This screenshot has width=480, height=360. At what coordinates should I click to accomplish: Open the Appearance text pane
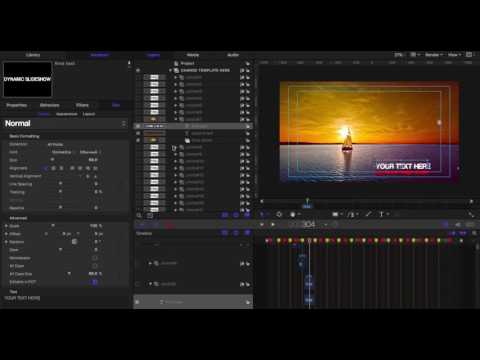coord(67,114)
